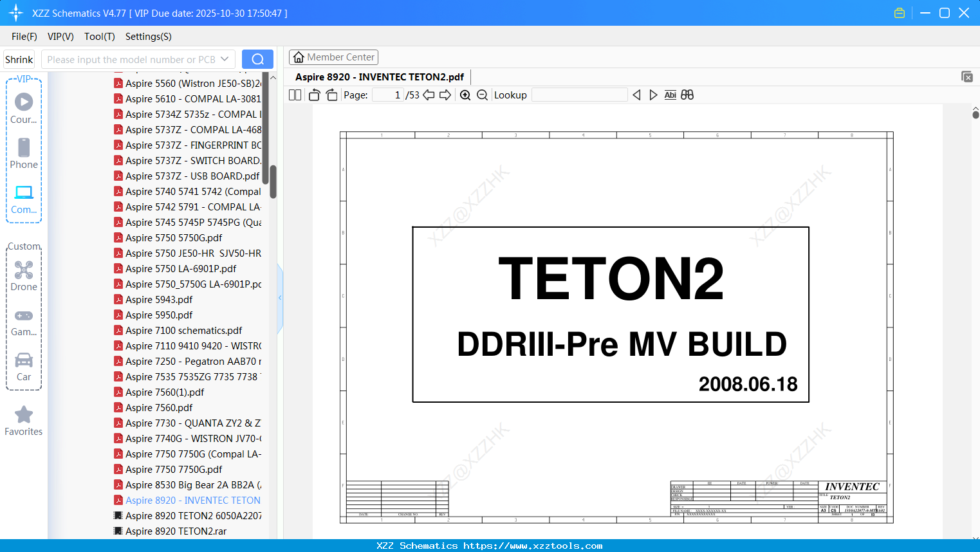
Task: Click the Shrink button
Action: pyautogui.click(x=19, y=59)
